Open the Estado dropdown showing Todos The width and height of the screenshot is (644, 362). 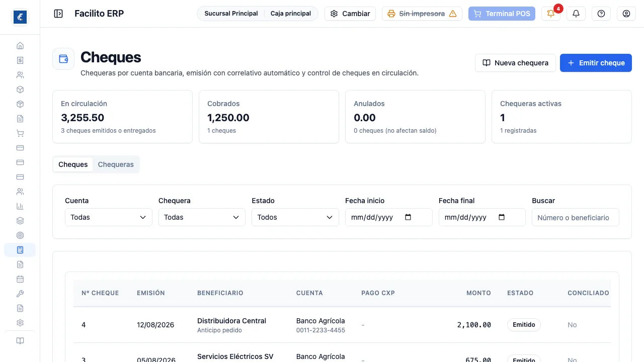pyautogui.click(x=295, y=217)
